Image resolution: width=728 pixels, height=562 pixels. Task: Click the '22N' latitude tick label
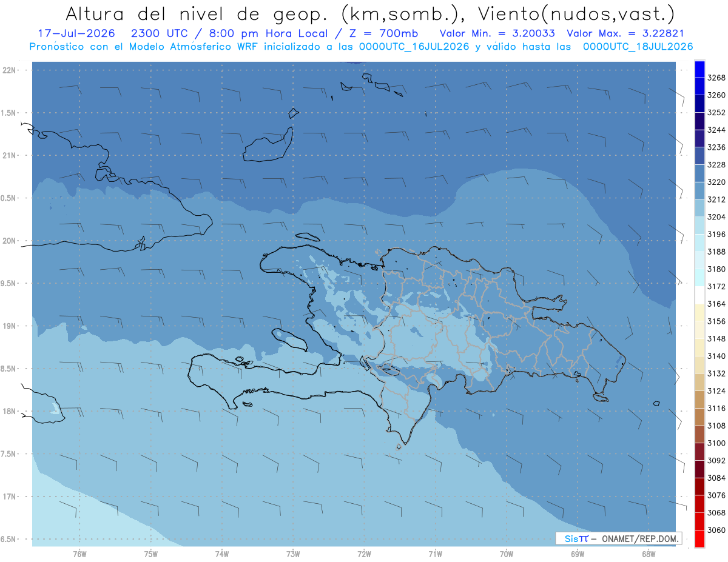coord(9,70)
